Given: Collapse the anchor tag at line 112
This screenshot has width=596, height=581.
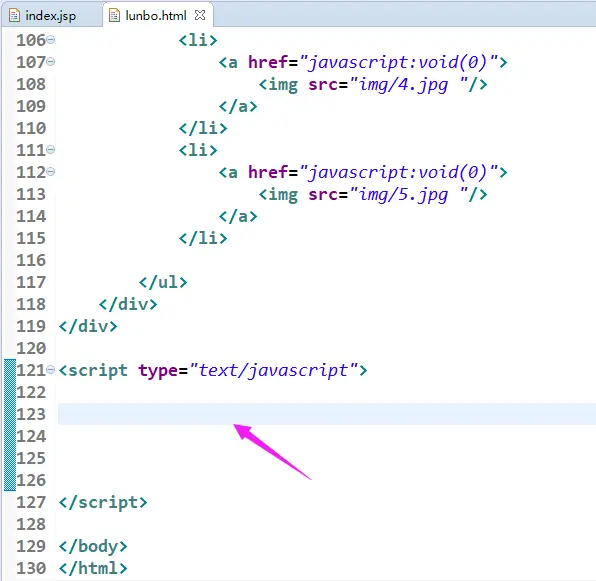Looking at the screenshot, I should [51, 172].
